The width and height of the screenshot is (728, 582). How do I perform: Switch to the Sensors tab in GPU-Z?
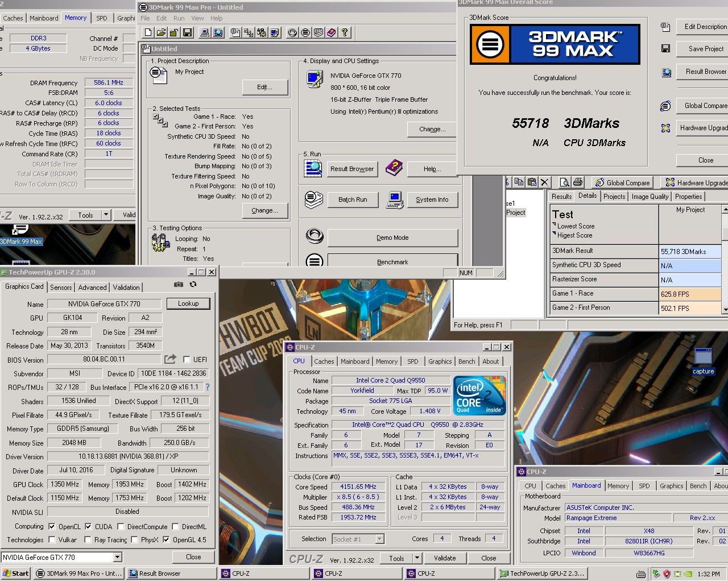coord(61,287)
